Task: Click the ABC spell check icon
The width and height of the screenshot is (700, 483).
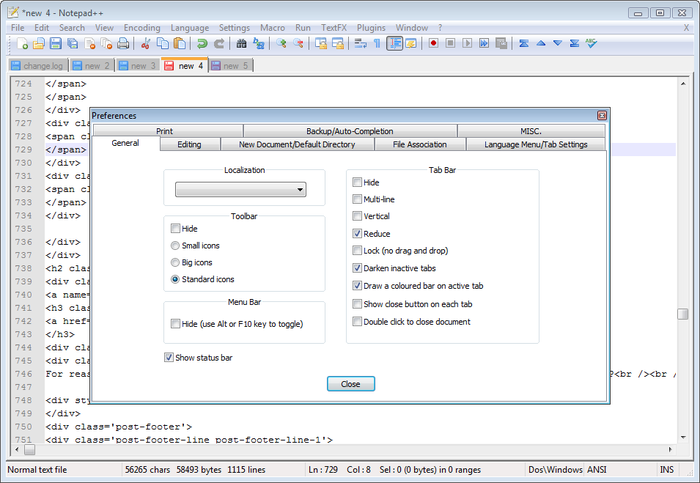Action: [592, 44]
